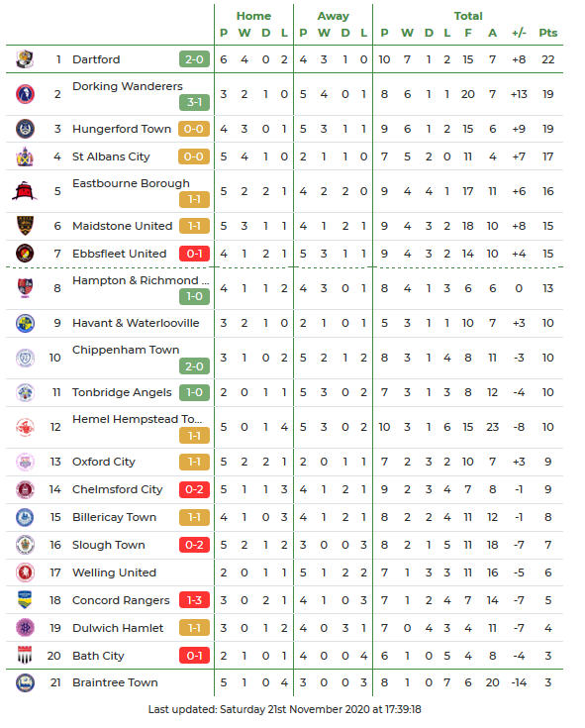Click the Home column group header
Screen dimensions: 585x728
(x=253, y=16)
